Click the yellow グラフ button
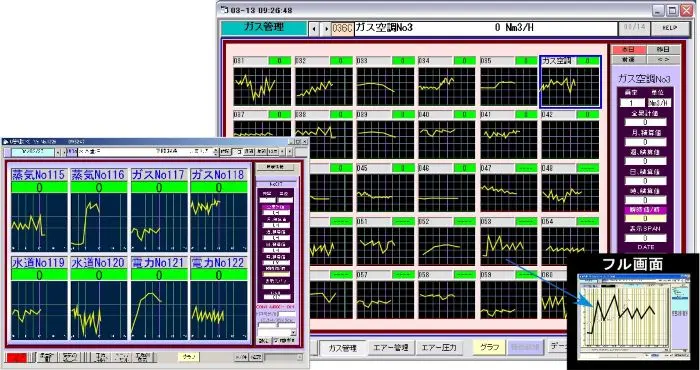 coord(489,347)
